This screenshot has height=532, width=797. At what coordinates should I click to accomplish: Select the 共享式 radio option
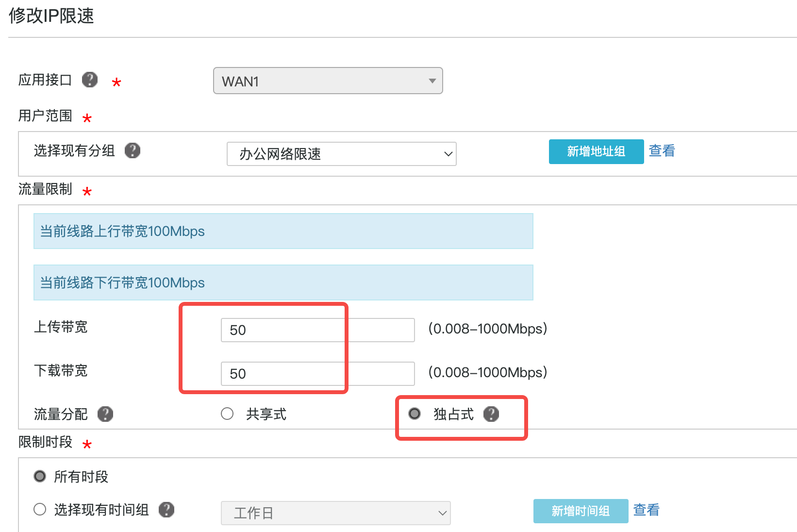pos(227,414)
